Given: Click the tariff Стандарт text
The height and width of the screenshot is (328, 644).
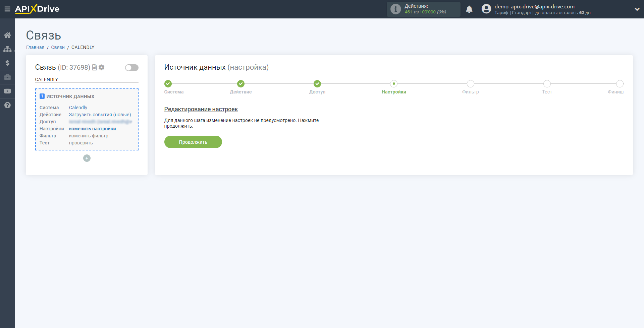Looking at the screenshot, I should tap(522, 13).
